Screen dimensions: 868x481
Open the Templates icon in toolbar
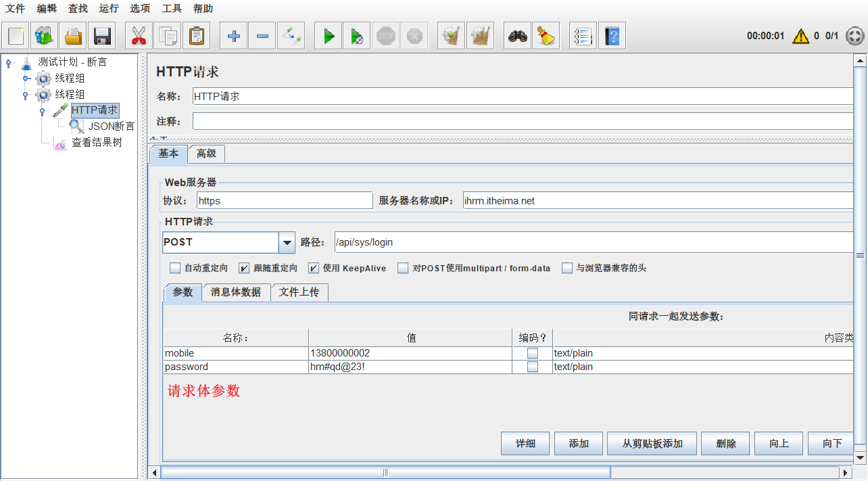(45, 35)
